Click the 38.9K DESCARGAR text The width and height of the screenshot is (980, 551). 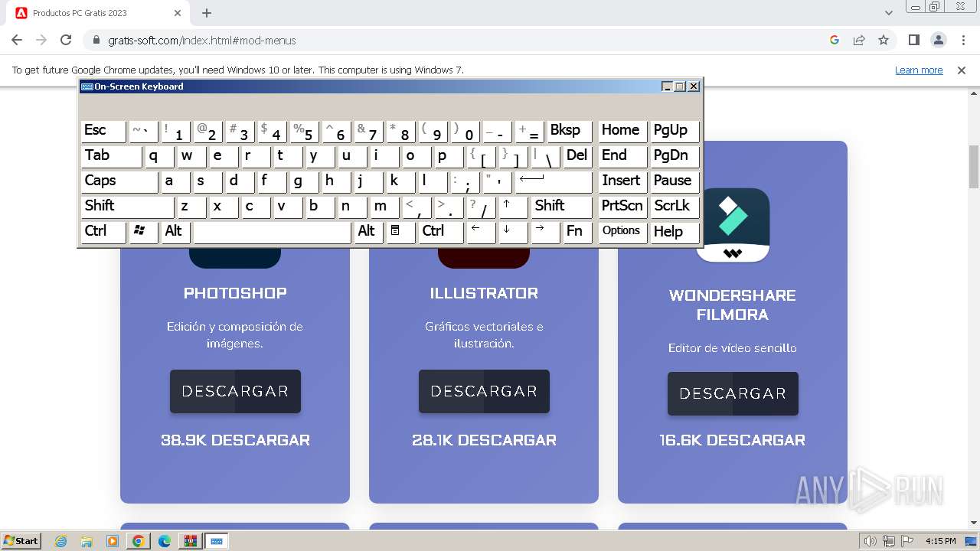point(235,440)
